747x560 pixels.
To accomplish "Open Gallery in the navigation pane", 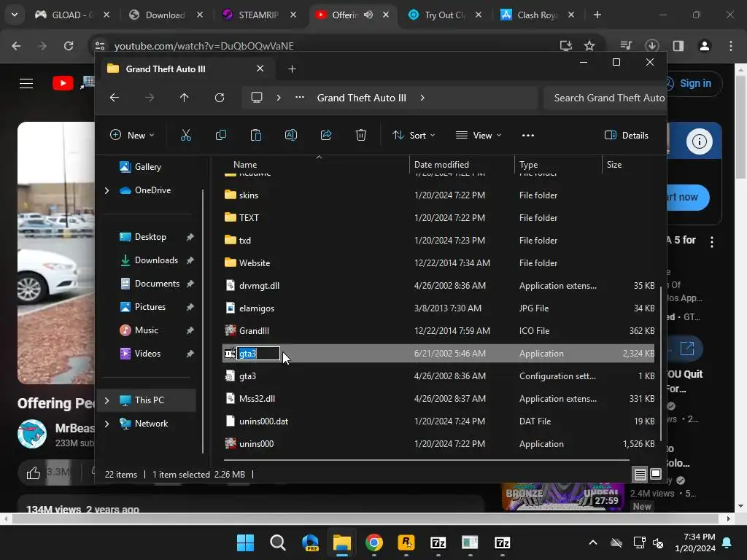I will (x=147, y=167).
